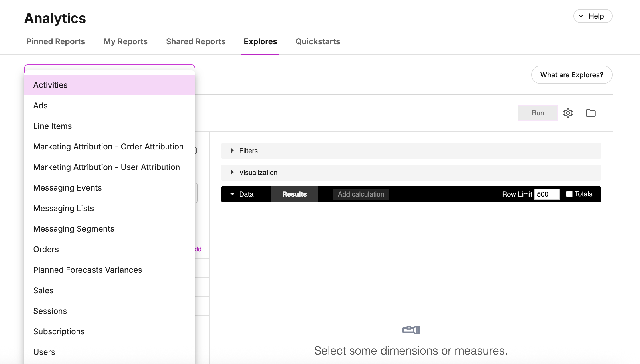This screenshot has width=640, height=364.
Task: Open the explore settings gear icon
Action: pos(568,113)
